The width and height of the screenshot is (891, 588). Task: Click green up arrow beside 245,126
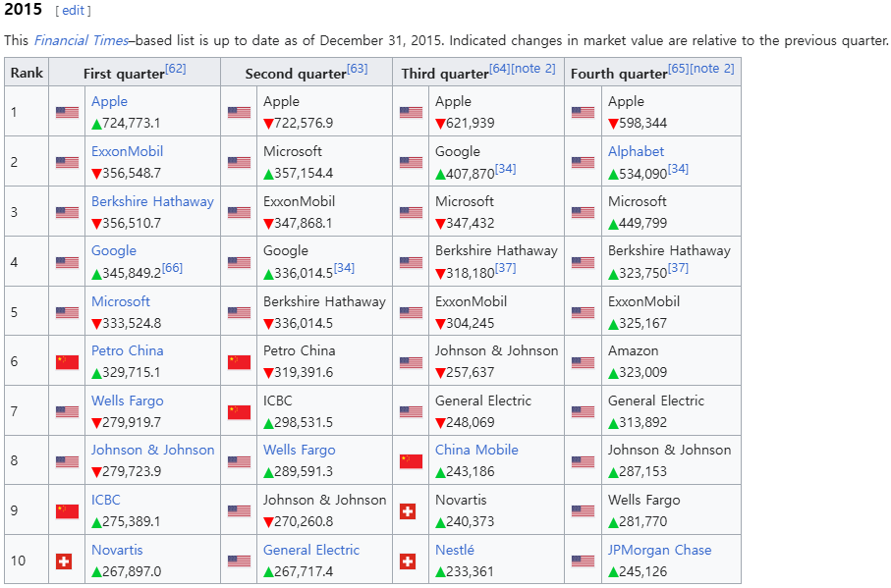tap(613, 572)
